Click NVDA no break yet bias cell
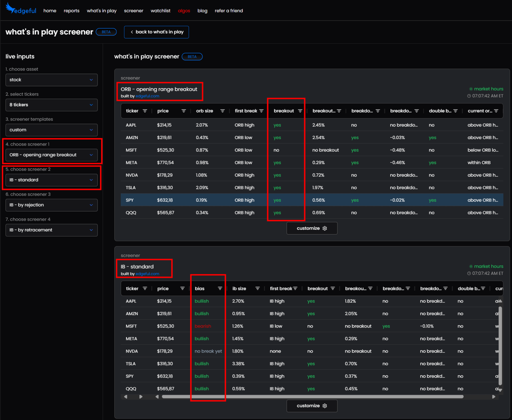The width and height of the screenshot is (512, 420). point(208,351)
